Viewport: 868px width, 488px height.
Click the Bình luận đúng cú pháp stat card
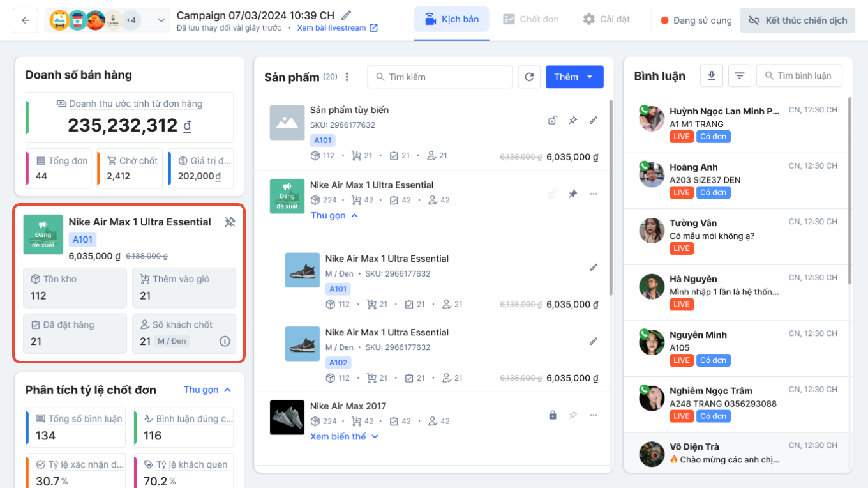(x=184, y=427)
